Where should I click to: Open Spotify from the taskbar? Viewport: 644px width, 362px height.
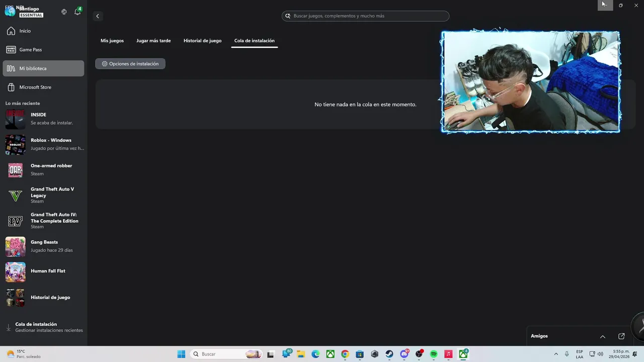coord(434,354)
